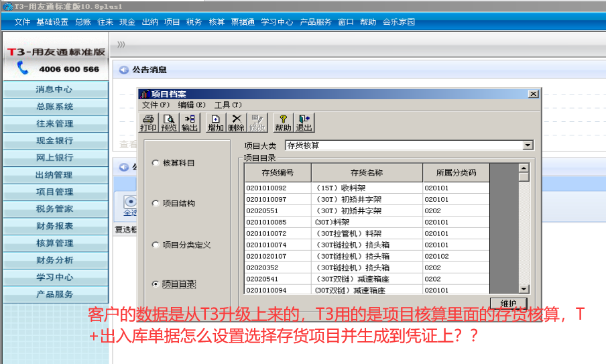Image resolution: width=606 pixels, height=364 pixels.
Task: Click the 存货编号 column header
Action: [278, 173]
